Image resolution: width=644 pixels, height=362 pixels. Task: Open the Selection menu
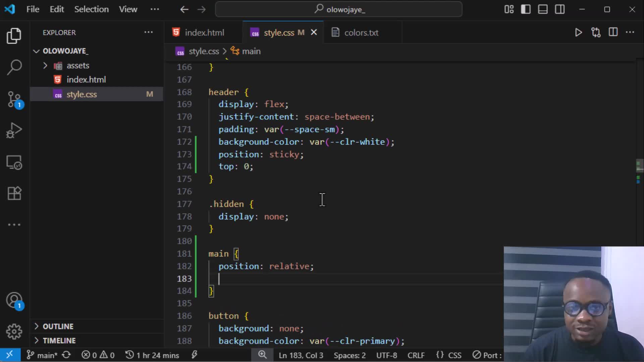pos(91,9)
